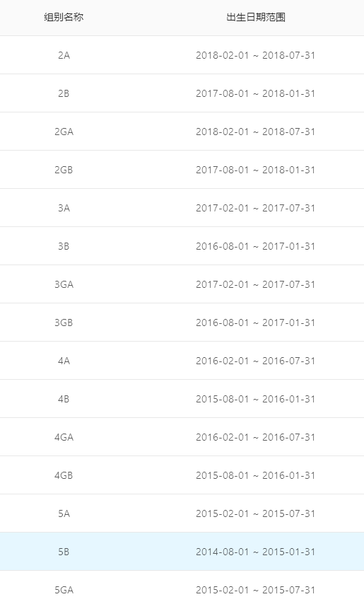Image resolution: width=364 pixels, height=604 pixels.
Task: Choose the 2GB group name
Action: click(x=64, y=170)
